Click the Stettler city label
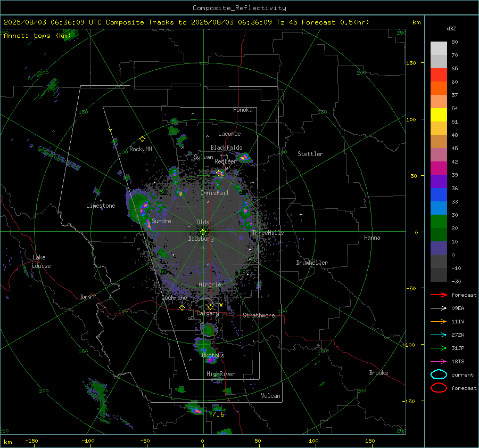 (x=310, y=154)
